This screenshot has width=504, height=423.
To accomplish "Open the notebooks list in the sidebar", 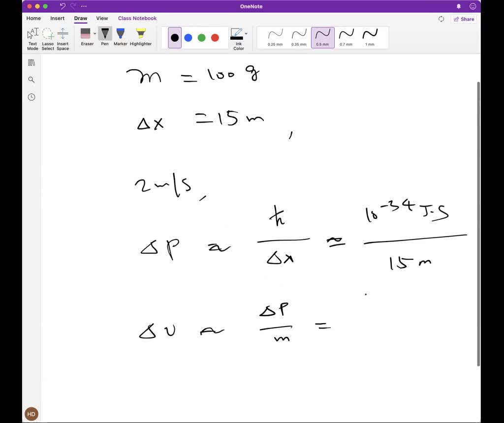I will [31, 62].
